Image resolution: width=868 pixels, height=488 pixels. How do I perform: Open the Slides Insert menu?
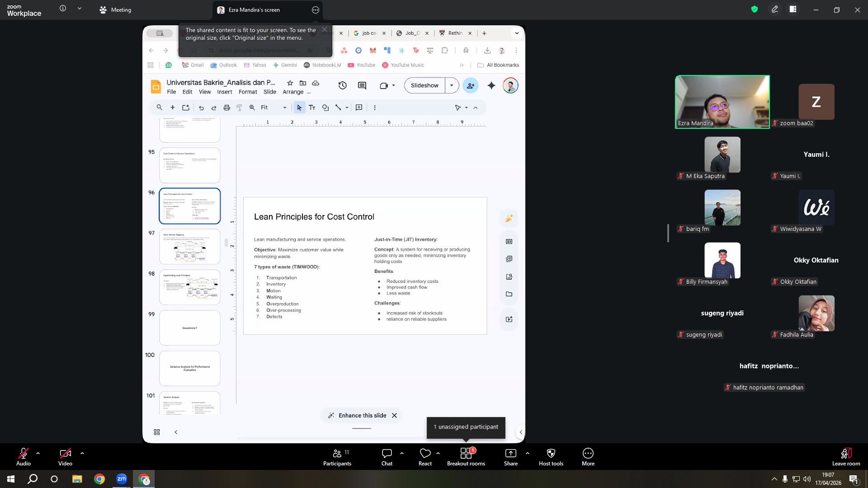(x=225, y=92)
